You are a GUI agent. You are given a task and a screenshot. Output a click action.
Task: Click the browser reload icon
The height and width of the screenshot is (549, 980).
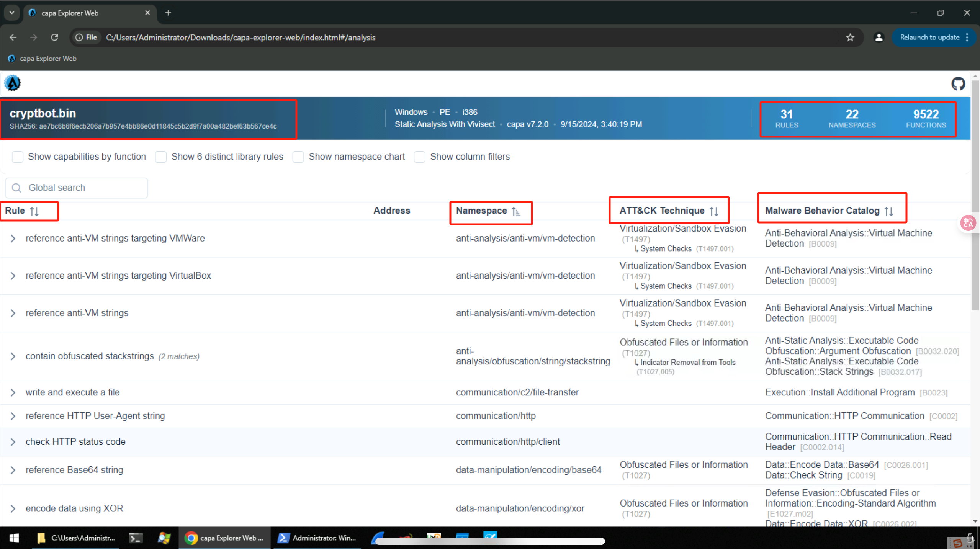point(54,37)
